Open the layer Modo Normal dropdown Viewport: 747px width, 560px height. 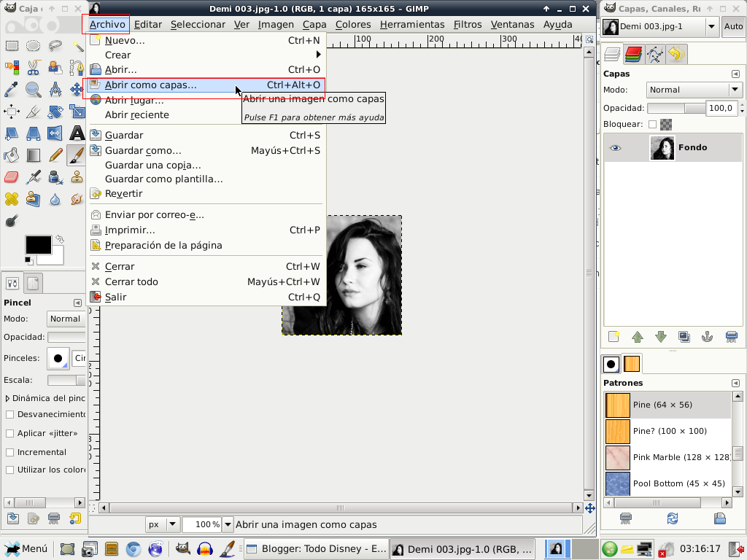click(x=694, y=90)
